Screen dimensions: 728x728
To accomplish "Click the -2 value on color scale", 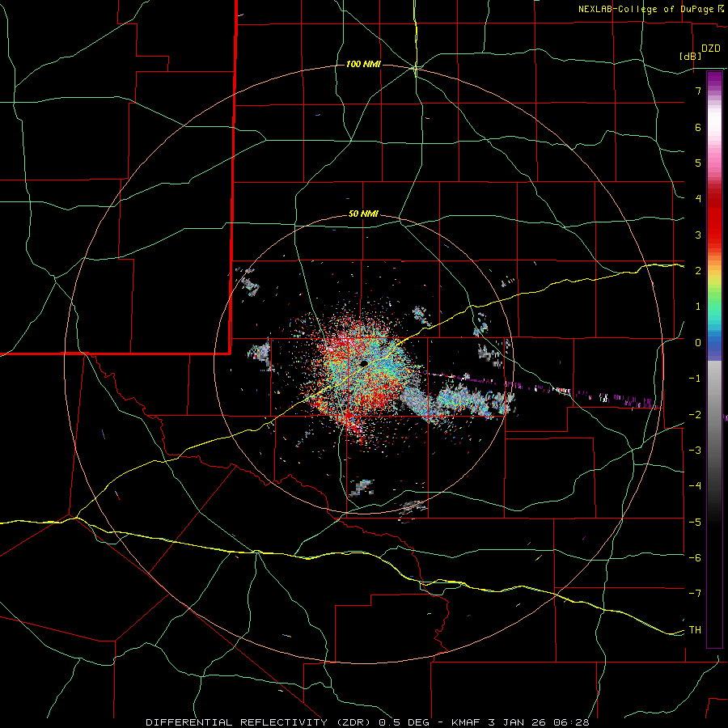I will click(x=695, y=415).
